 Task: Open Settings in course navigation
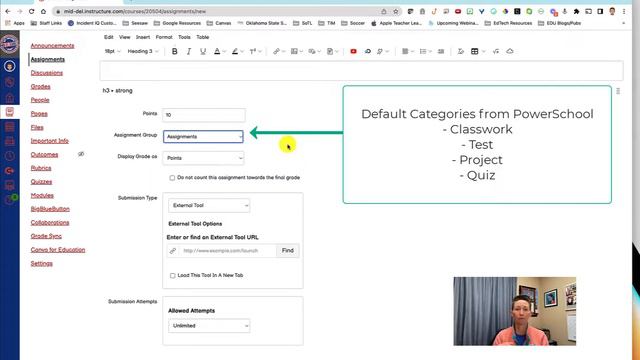42,264
